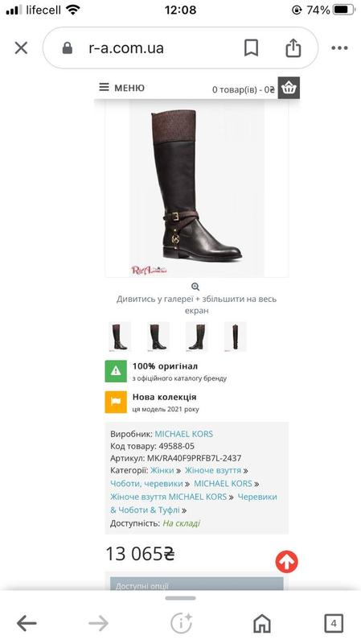Expand the Доступні опції section
This screenshot has height=644, width=361.
[196, 584]
